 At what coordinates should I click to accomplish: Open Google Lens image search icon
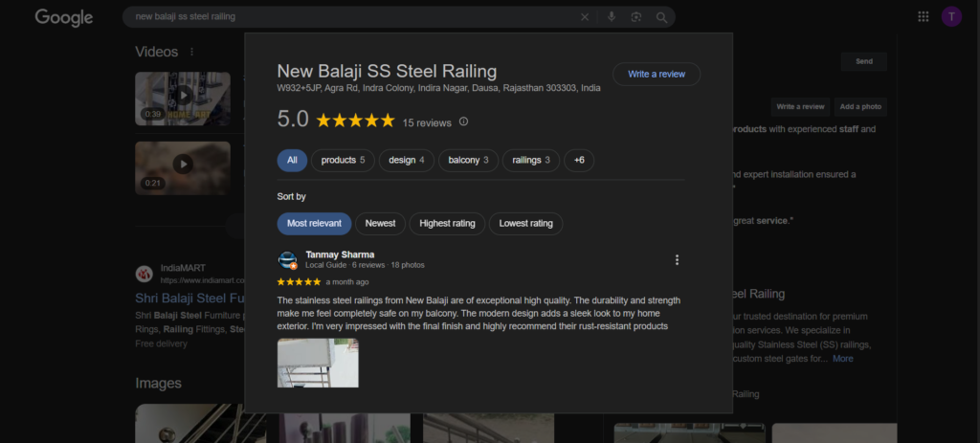pos(636,17)
